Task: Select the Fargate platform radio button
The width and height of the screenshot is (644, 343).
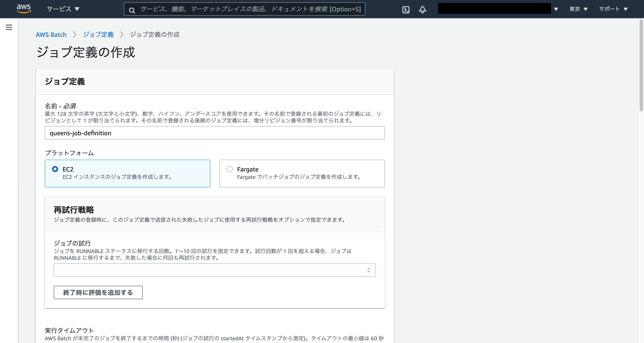Action: coord(229,169)
